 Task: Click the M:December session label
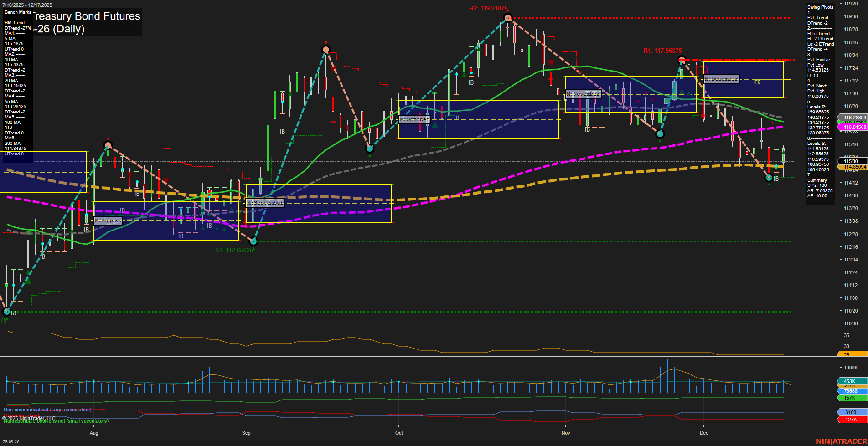pyautogui.click(x=721, y=79)
